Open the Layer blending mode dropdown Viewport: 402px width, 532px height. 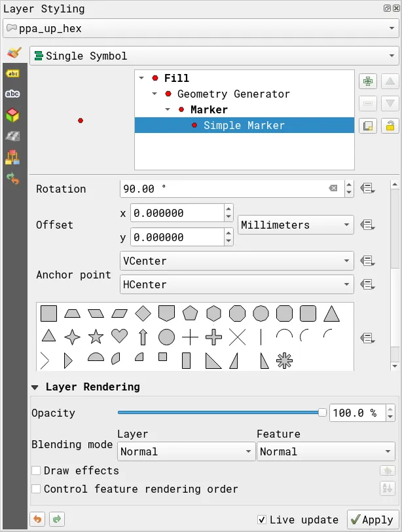point(186,451)
